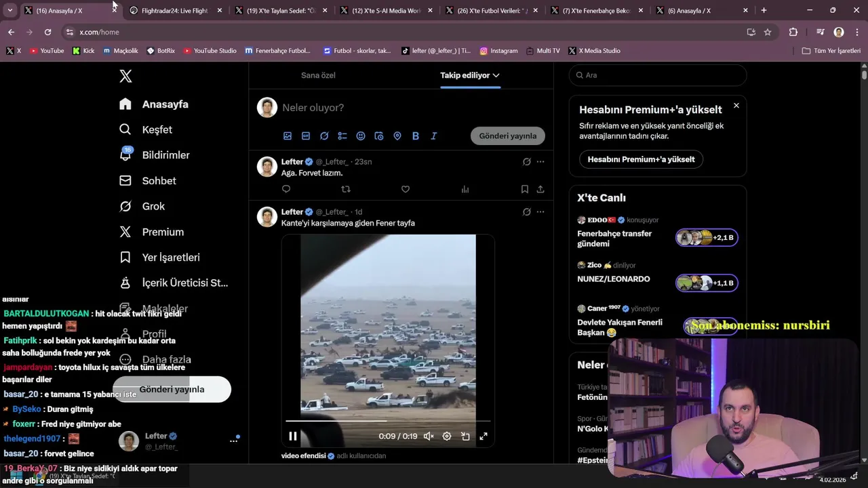Open Grok action on Kante post
The width and height of the screenshot is (868, 488).
[527, 212]
